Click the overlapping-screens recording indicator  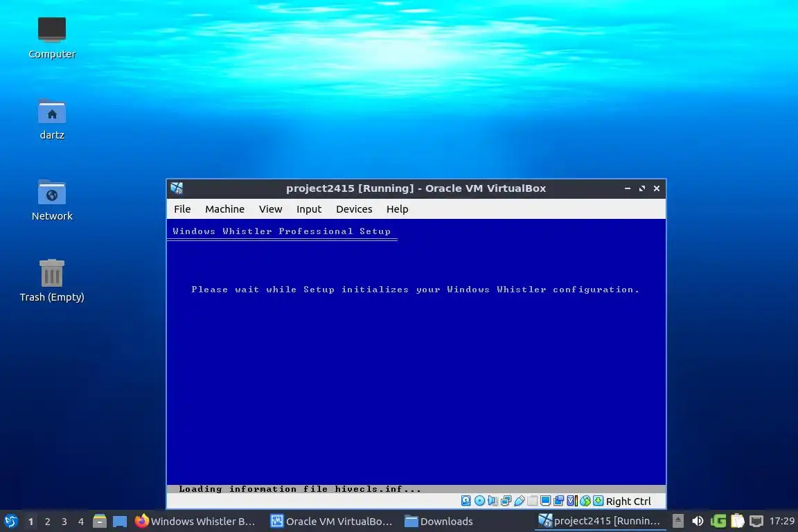point(559,501)
